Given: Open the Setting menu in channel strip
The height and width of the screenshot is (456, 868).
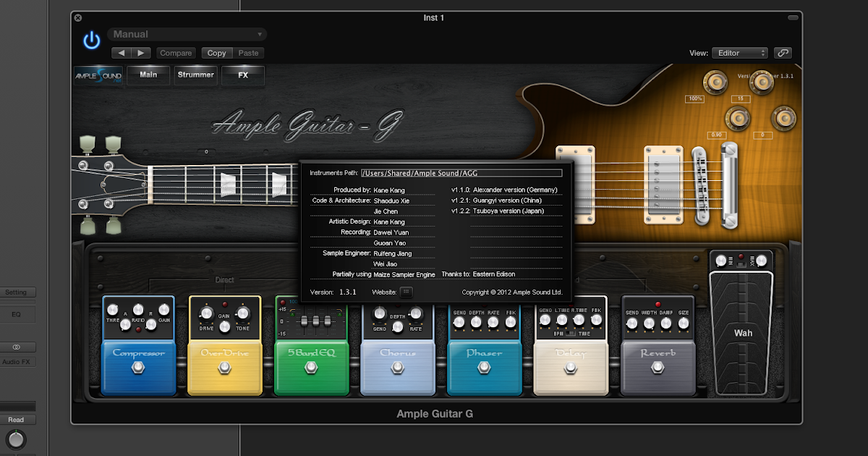Looking at the screenshot, I should (16, 292).
